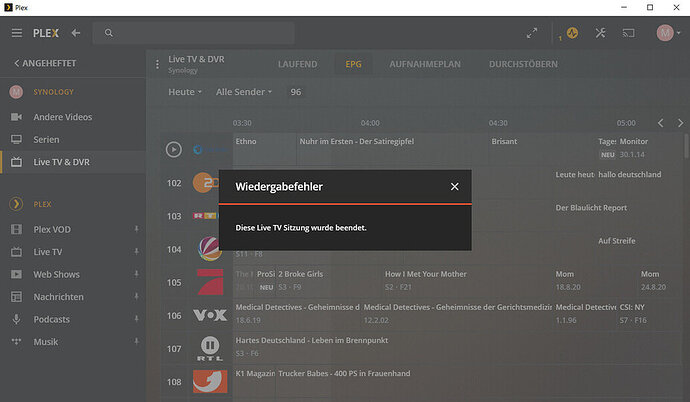The width and height of the screenshot is (690, 402).
Task: Click the pin icon beside Live TV
Action: click(136, 252)
